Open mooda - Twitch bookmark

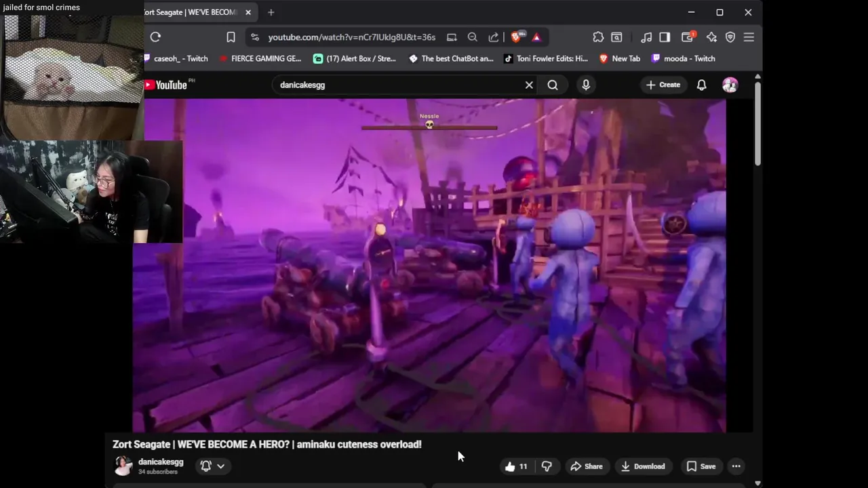(683, 59)
